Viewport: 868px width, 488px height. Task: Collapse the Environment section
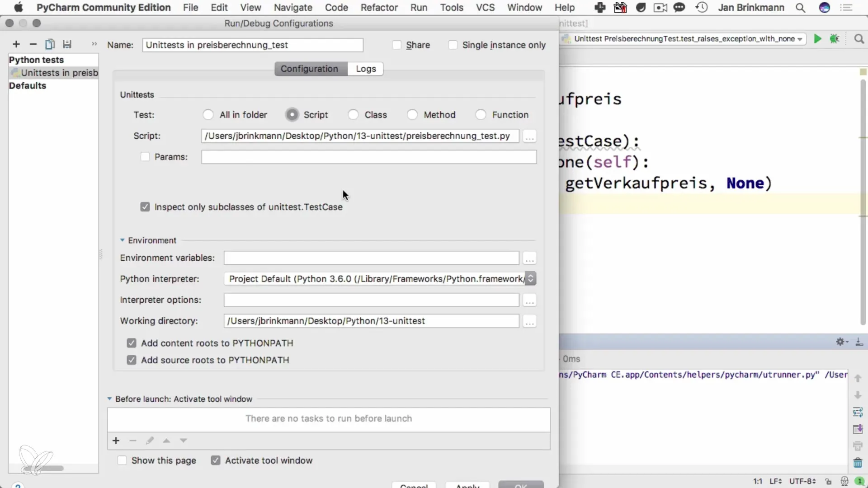122,240
